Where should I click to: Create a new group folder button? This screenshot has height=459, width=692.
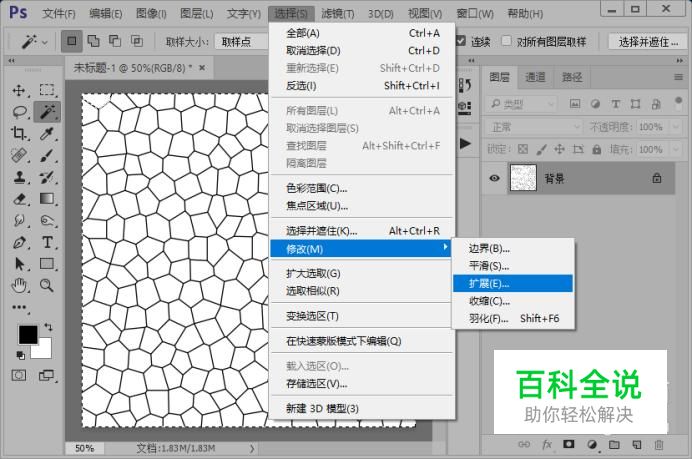coord(614,444)
